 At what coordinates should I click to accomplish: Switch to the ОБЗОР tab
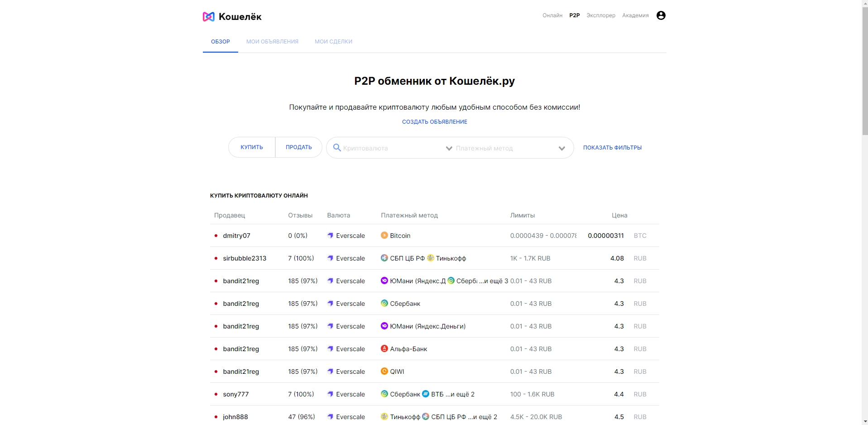(221, 42)
